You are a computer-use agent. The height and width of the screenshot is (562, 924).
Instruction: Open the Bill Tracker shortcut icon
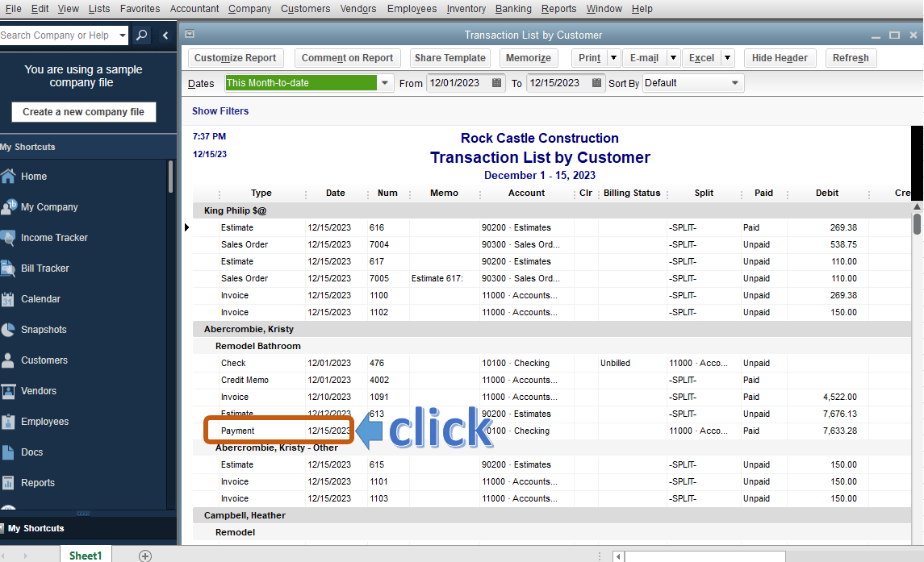click(7, 268)
